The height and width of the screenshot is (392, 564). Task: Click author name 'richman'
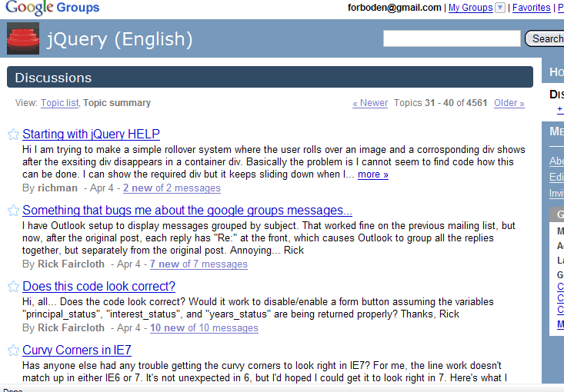(58, 188)
